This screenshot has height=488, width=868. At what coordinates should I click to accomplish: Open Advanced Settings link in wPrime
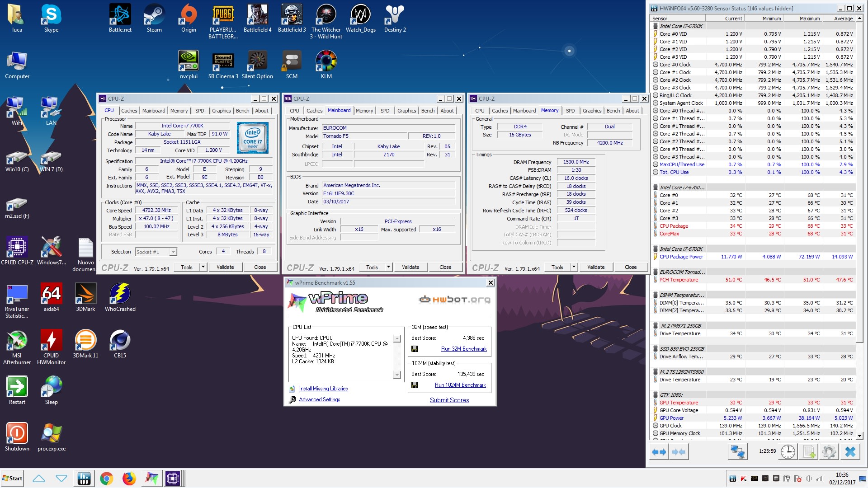(319, 399)
